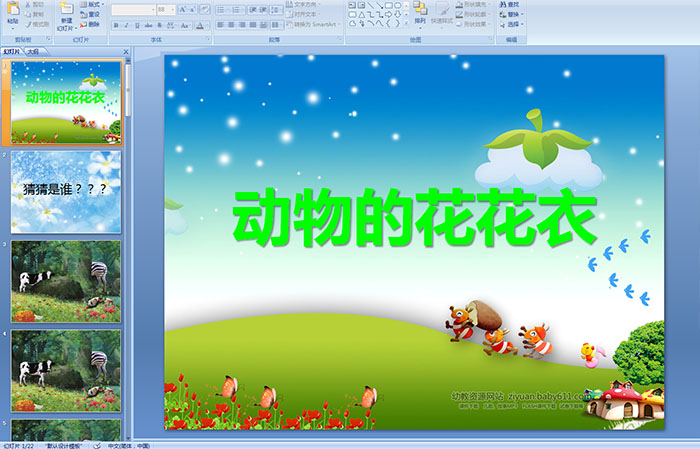Open the Columns dropdown
The image size is (700, 449).
[x=276, y=25]
